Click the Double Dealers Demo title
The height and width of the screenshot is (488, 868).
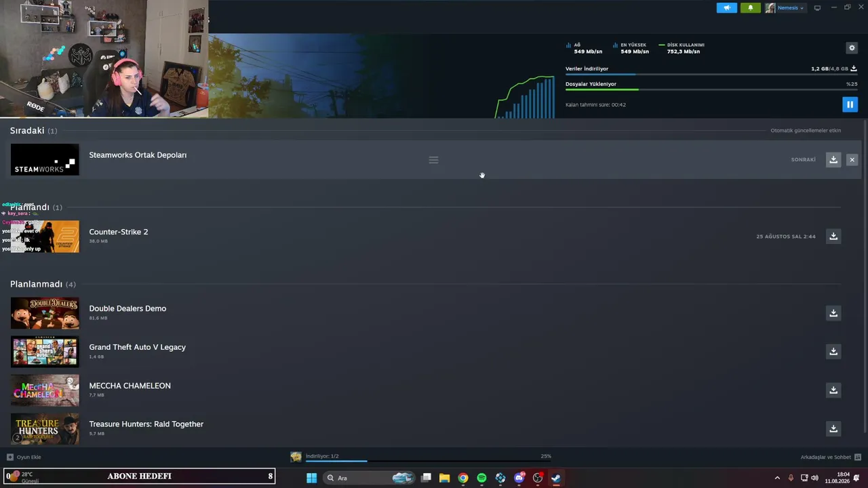tap(127, 308)
